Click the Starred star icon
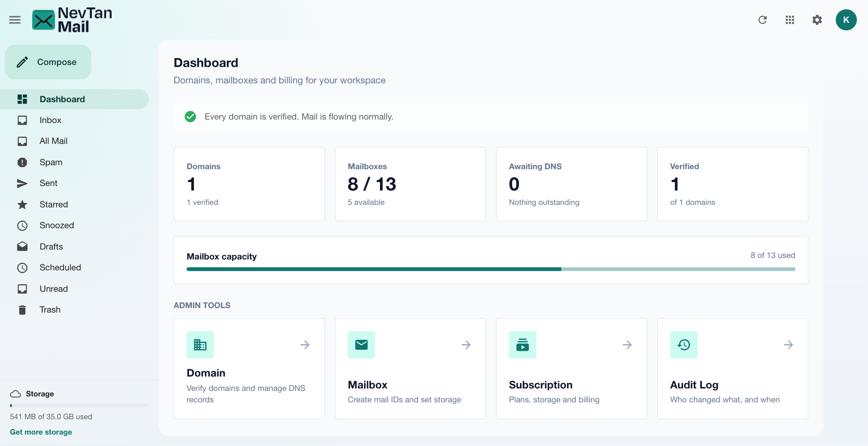The image size is (868, 446). pyautogui.click(x=22, y=204)
